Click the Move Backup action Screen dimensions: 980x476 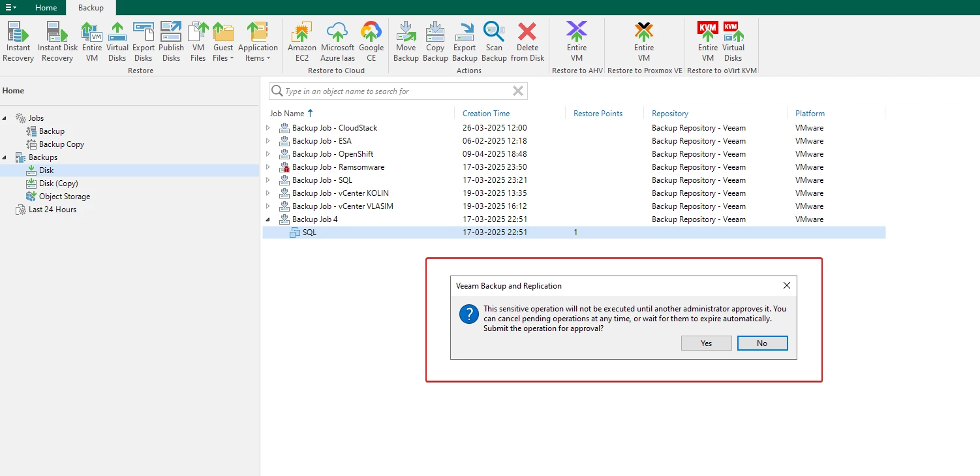406,42
